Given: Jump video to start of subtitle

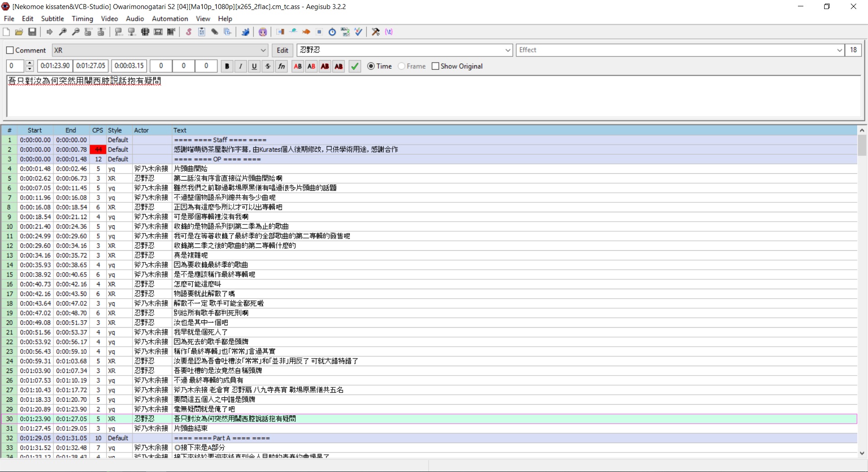Looking at the screenshot, I should point(89,32).
